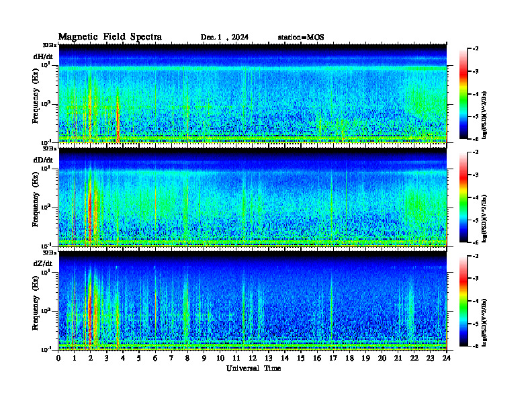Click the '19' hour tick label on the time axis
The height and width of the screenshot is (411, 532).
[x=365, y=359]
